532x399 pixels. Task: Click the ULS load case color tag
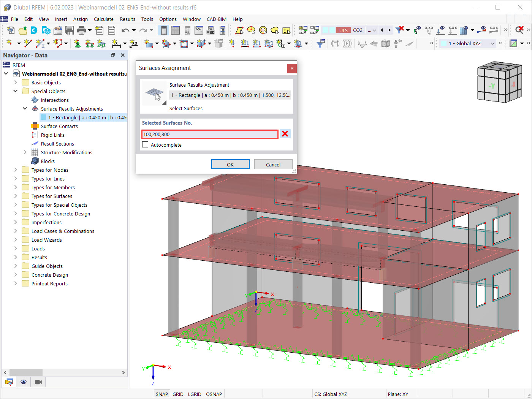coord(344,30)
